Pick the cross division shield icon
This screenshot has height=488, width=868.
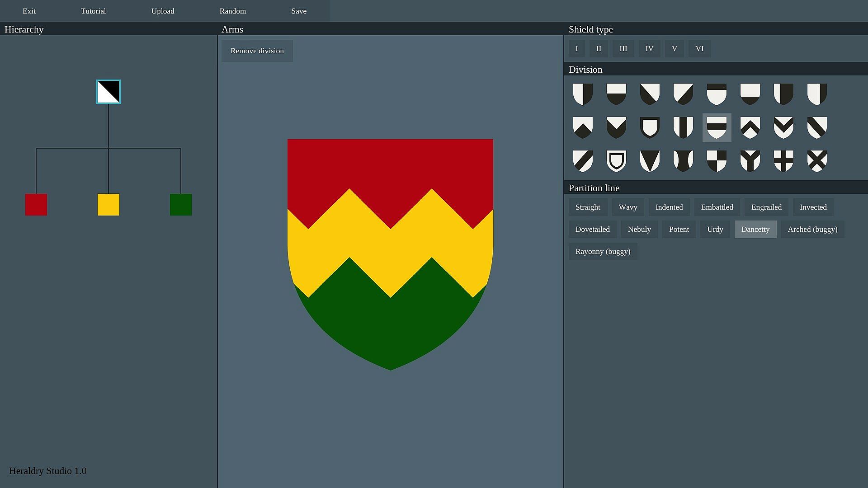point(783,161)
